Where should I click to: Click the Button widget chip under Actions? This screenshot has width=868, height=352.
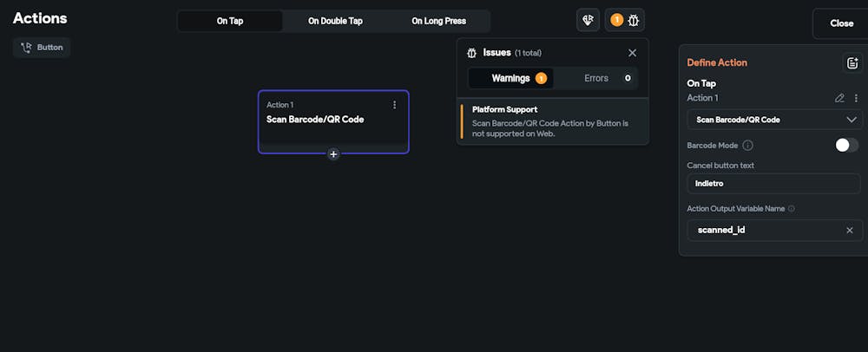pos(42,47)
